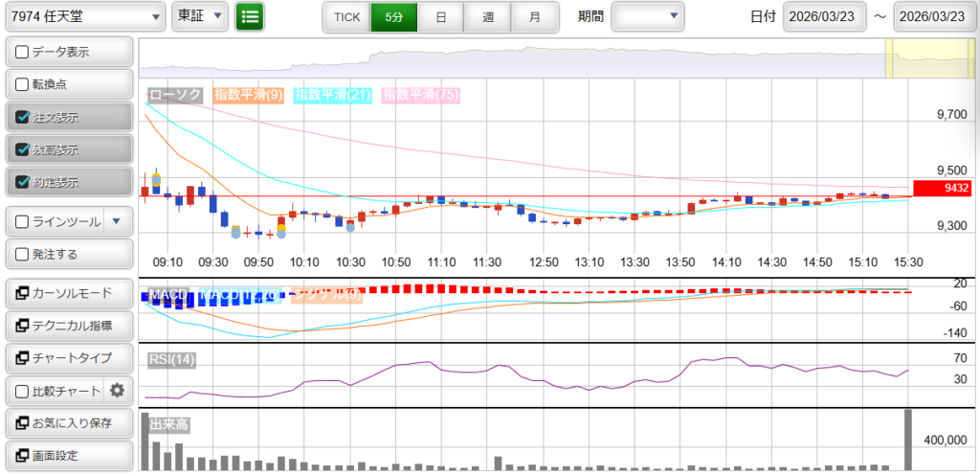Switch to the TICK timeframe tab
Screen dimensions: 980x476
(x=346, y=17)
